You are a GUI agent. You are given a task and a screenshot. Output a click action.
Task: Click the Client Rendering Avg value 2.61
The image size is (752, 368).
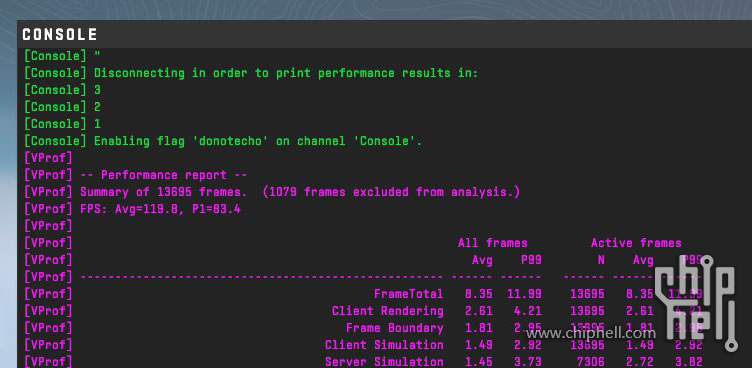tap(479, 311)
